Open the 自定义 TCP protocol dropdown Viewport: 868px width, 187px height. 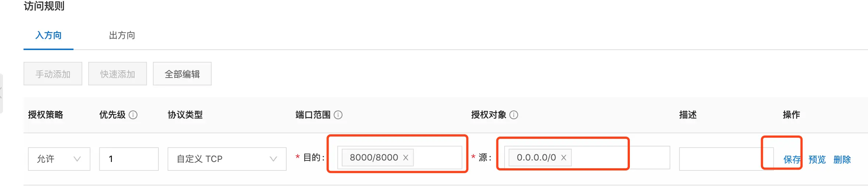pos(227,159)
